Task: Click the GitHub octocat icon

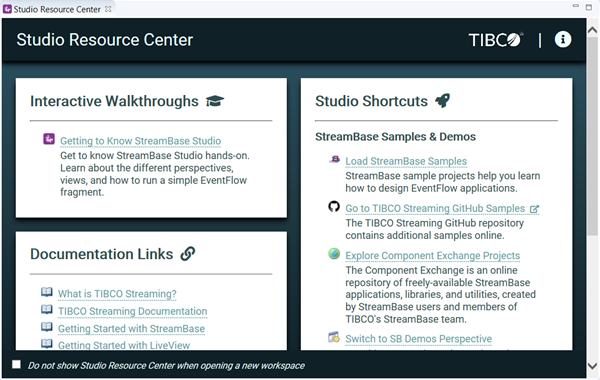Action: 334,207
